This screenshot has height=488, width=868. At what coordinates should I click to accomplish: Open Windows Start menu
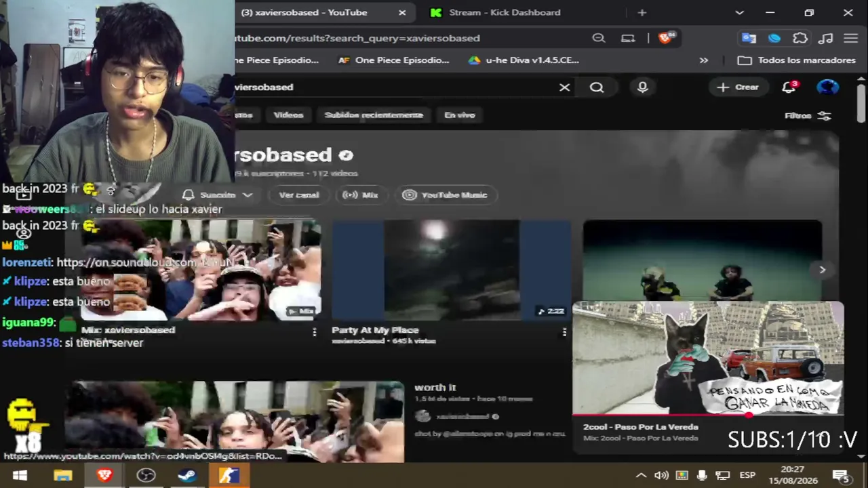[20, 475]
